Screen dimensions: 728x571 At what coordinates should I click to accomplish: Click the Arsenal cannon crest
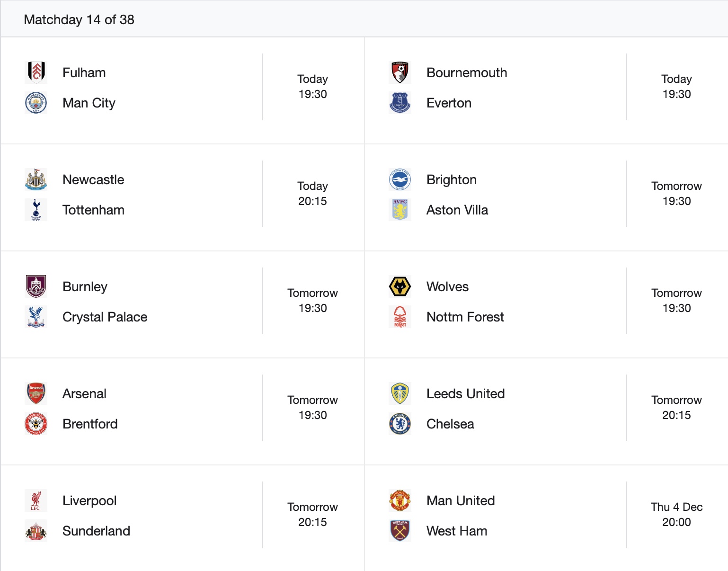tap(36, 393)
